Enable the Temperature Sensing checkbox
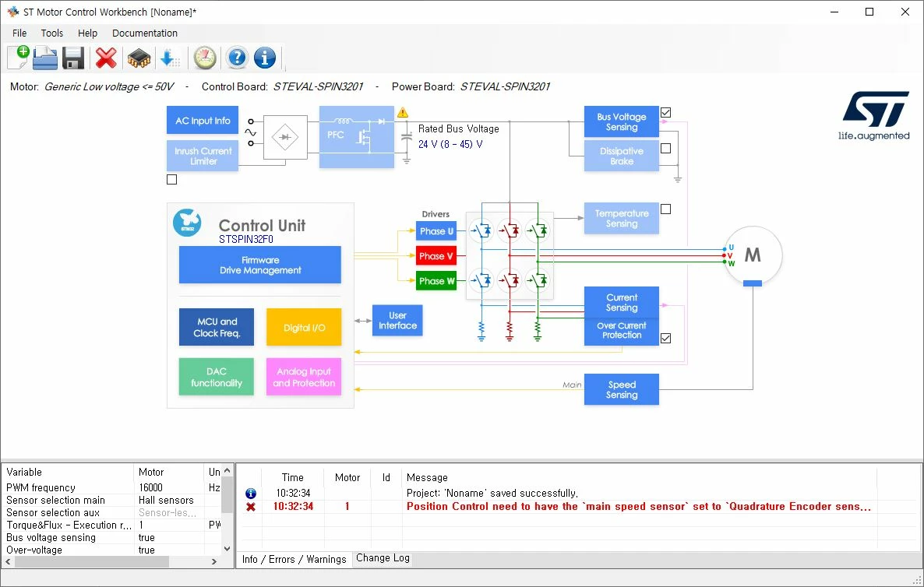Screen dimensions: 924x587 tap(666, 209)
